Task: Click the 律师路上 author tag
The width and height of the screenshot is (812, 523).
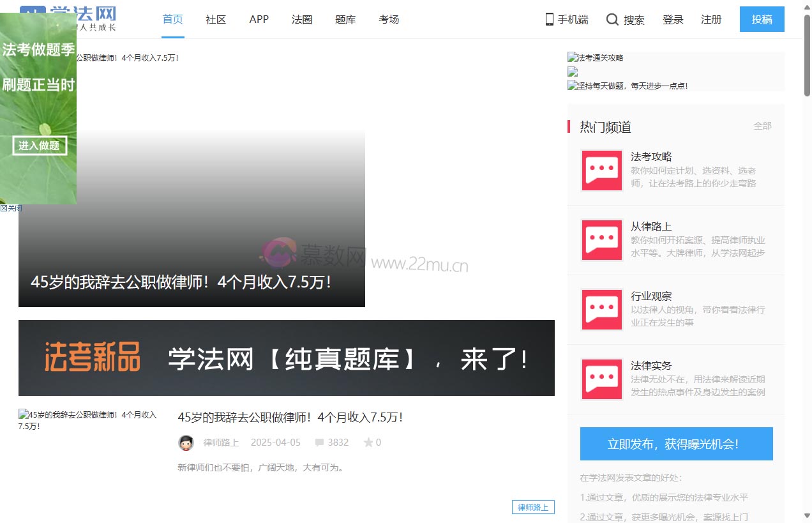Action: click(533, 506)
